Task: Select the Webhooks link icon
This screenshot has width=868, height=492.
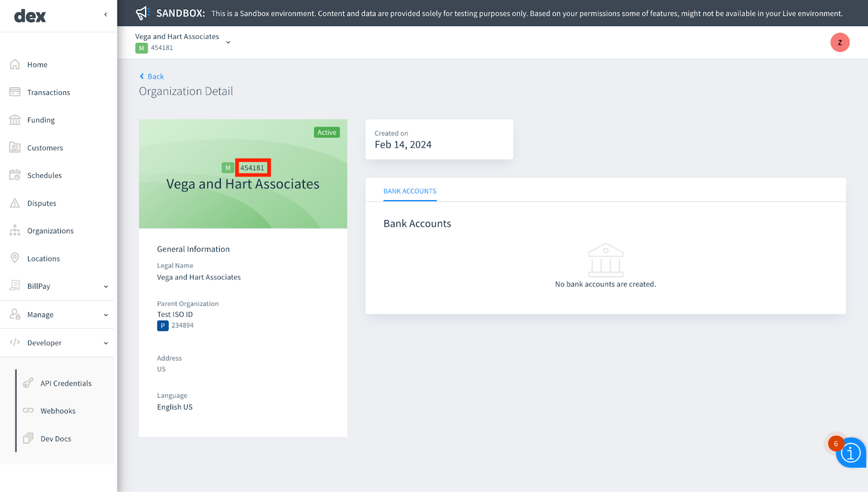Action: 28,411
